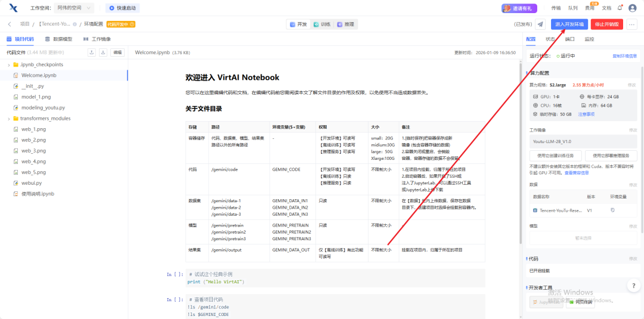This screenshot has width=644, height=319.
Task: Click the 编辑 button for code files
Action: point(117,52)
